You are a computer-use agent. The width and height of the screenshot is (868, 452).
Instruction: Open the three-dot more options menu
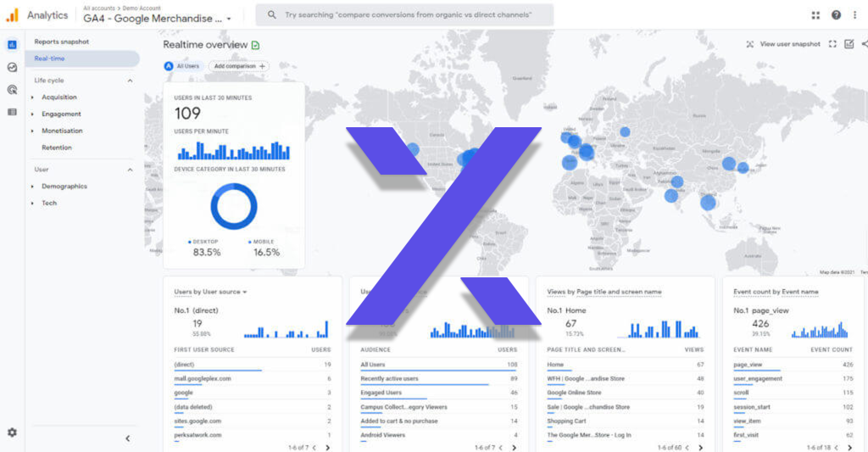[x=854, y=15]
